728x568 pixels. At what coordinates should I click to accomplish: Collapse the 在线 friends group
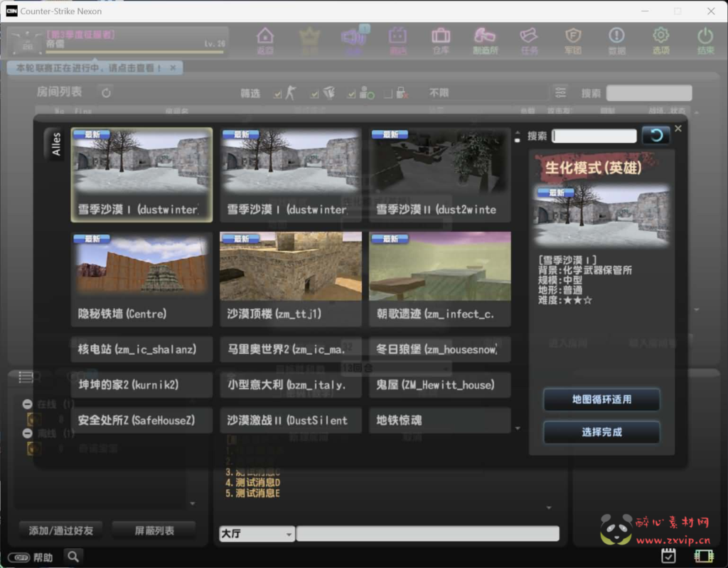point(28,404)
